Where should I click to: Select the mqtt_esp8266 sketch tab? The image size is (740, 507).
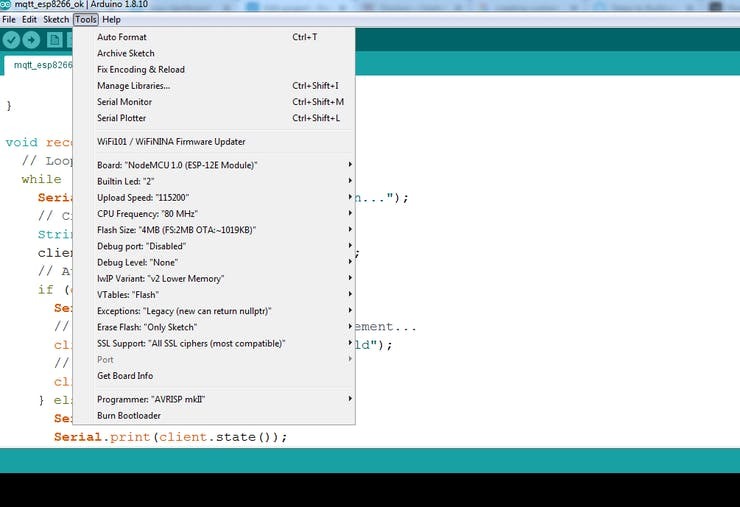[40, 65]
